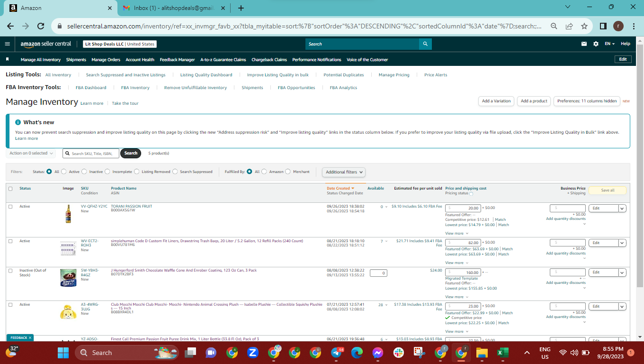This screenshot has height=364, width=644.
Task: Open the EN language dropdown
Action: click(x=609, y=44)
